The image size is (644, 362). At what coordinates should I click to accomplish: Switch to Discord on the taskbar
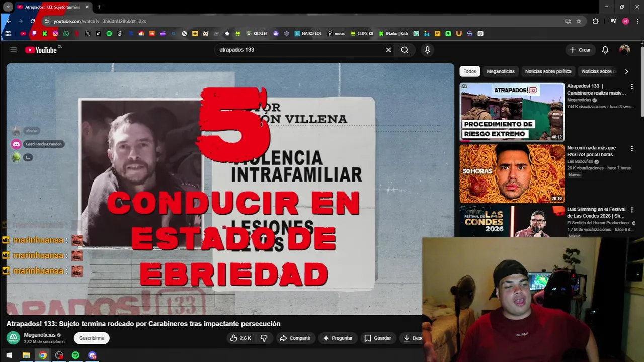click(92, 355)
